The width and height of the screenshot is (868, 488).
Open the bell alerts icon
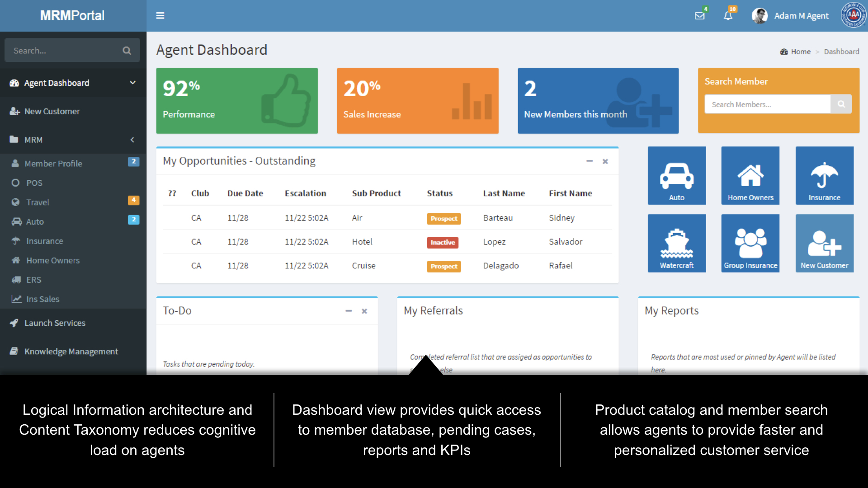point(728,16)
